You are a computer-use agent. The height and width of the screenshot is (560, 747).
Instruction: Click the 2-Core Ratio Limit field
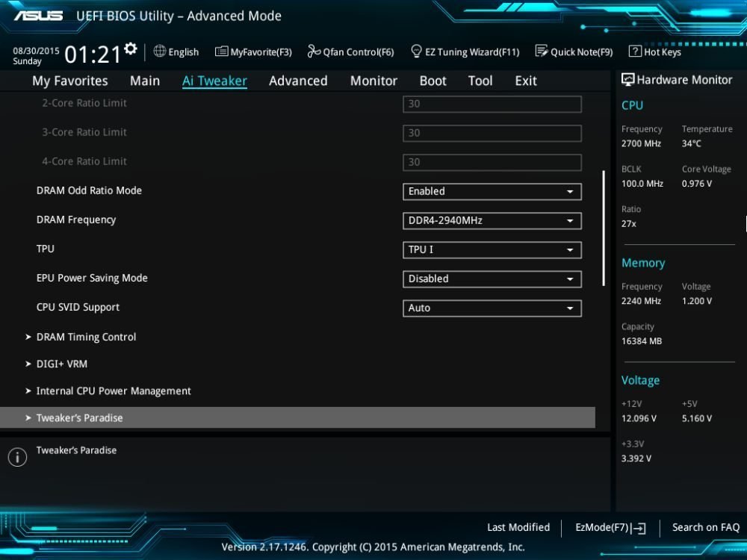pos(492,104)
